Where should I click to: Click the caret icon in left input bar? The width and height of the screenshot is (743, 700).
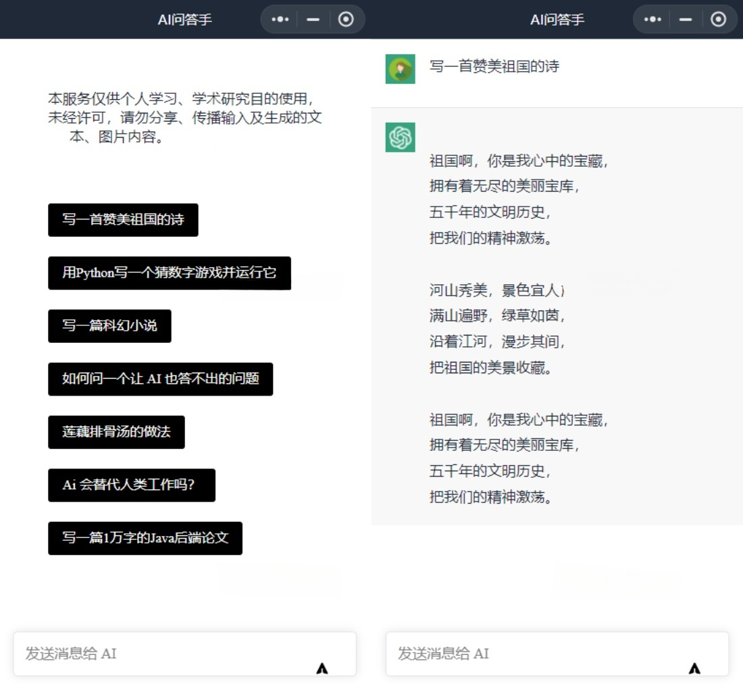(324, 667)
